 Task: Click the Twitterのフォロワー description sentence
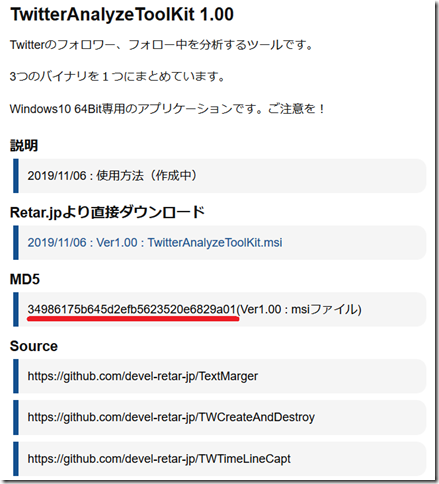(161, 45)
